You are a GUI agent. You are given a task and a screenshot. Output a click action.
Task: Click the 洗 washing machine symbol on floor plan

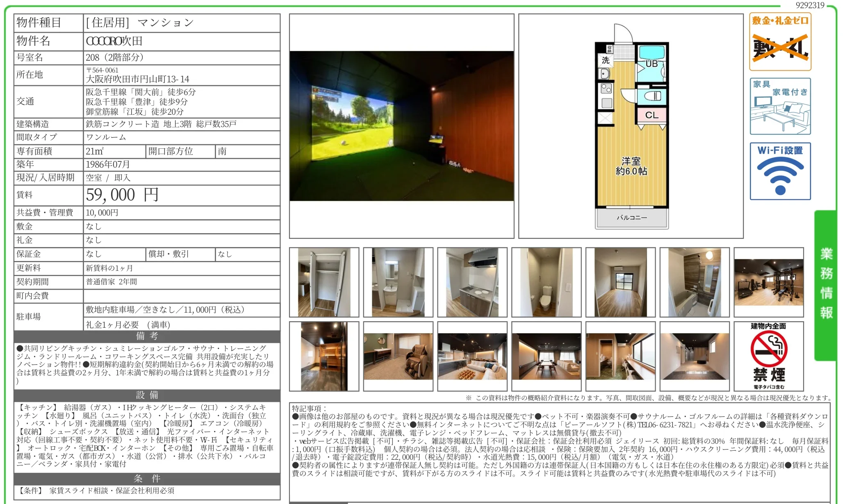(x=606, y=61)
